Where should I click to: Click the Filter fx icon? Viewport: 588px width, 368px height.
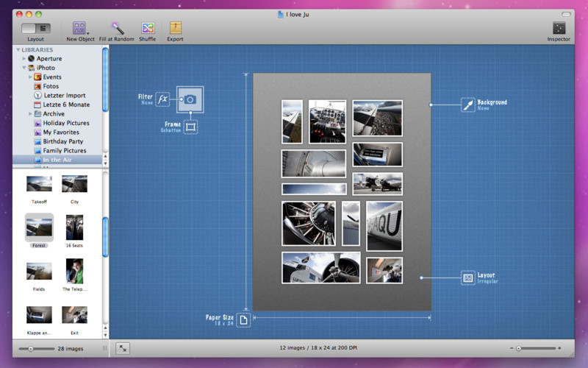coord(162,99)
